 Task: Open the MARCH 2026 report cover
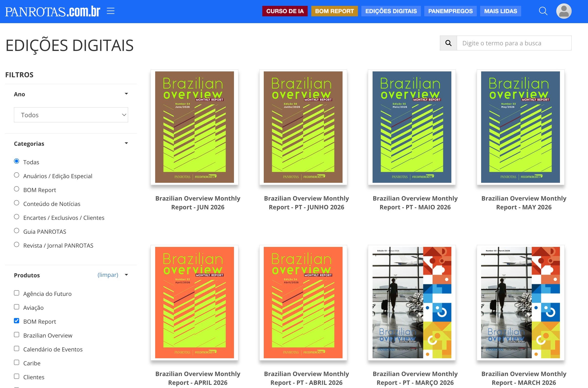coord(520,303)
